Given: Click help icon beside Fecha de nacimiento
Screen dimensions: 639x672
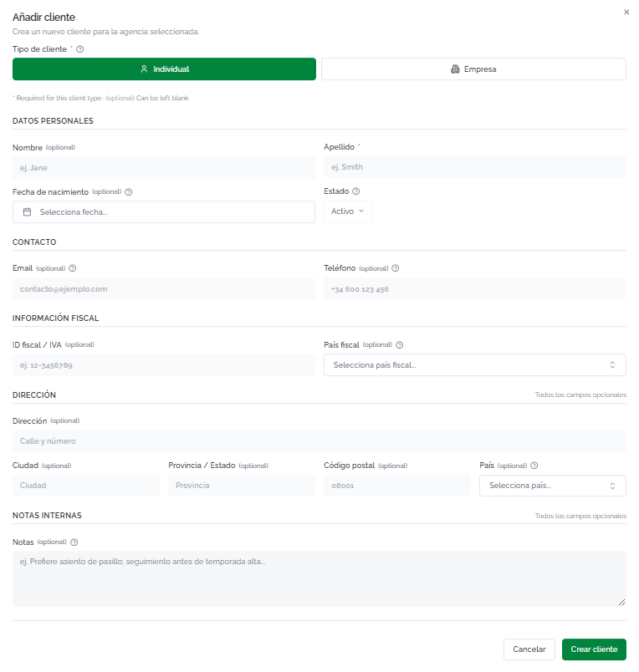Looking at the screenshot, I should [x=128, y=192].
